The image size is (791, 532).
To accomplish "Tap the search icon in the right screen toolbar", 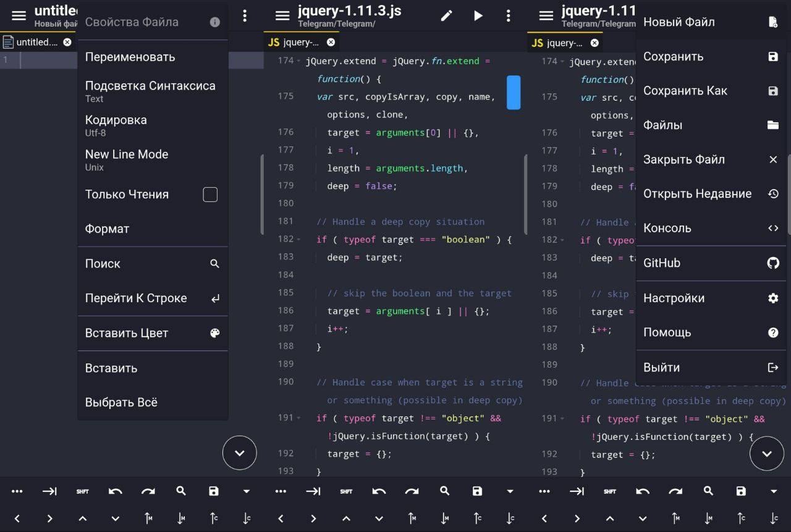I will [x=708, y=491].
